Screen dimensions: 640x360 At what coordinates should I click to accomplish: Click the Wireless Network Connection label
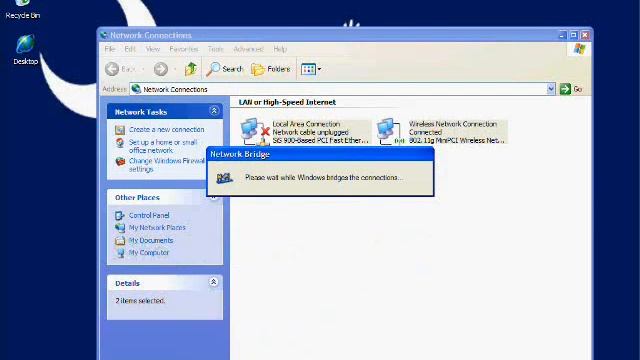click(x=453, y=124)
